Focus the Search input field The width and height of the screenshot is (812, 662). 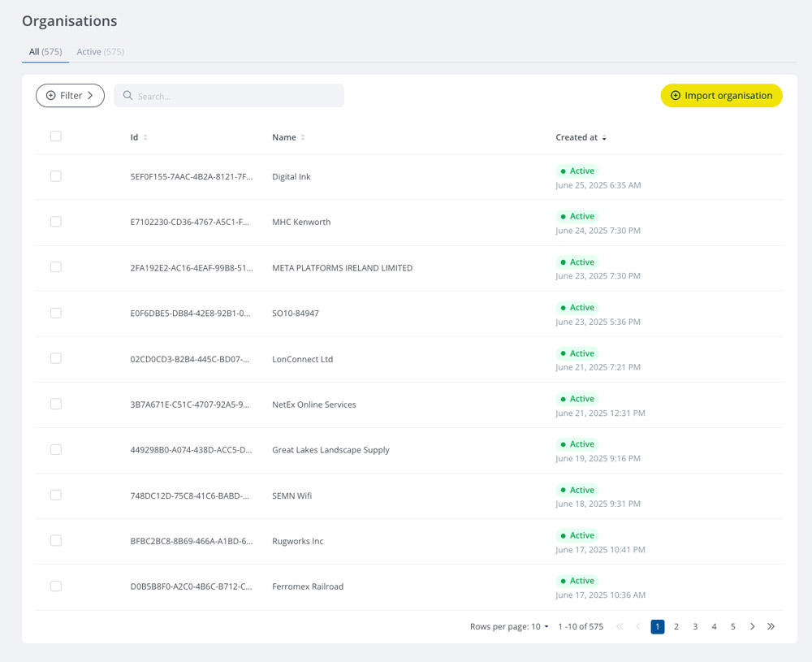coord(229,95)
